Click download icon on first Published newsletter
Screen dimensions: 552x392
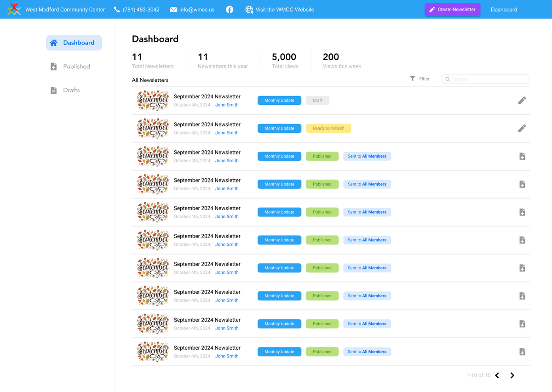click(522, 156)
